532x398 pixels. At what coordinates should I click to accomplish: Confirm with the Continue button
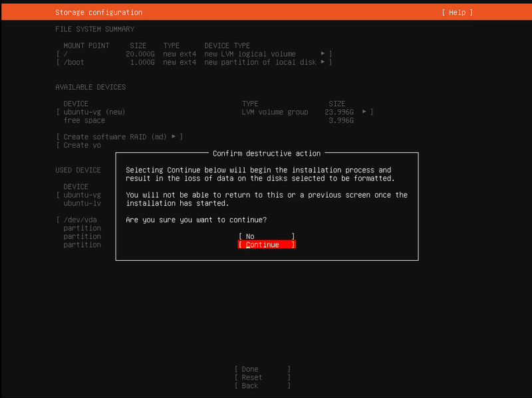[267, 244]
